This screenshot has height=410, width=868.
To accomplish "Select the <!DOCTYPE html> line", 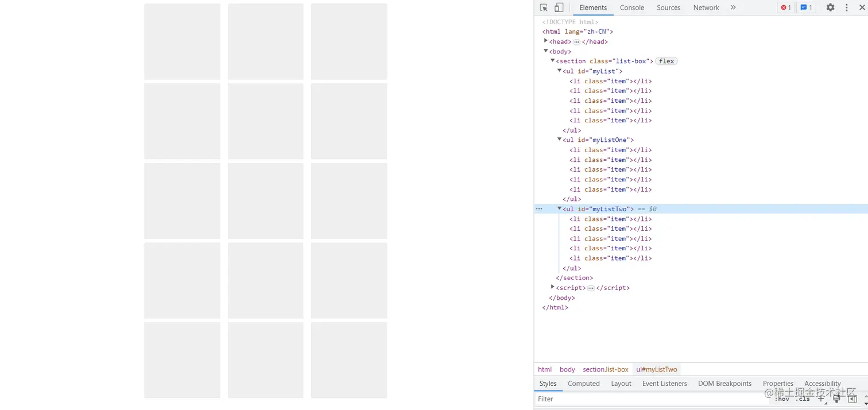I will pos(570,22).
